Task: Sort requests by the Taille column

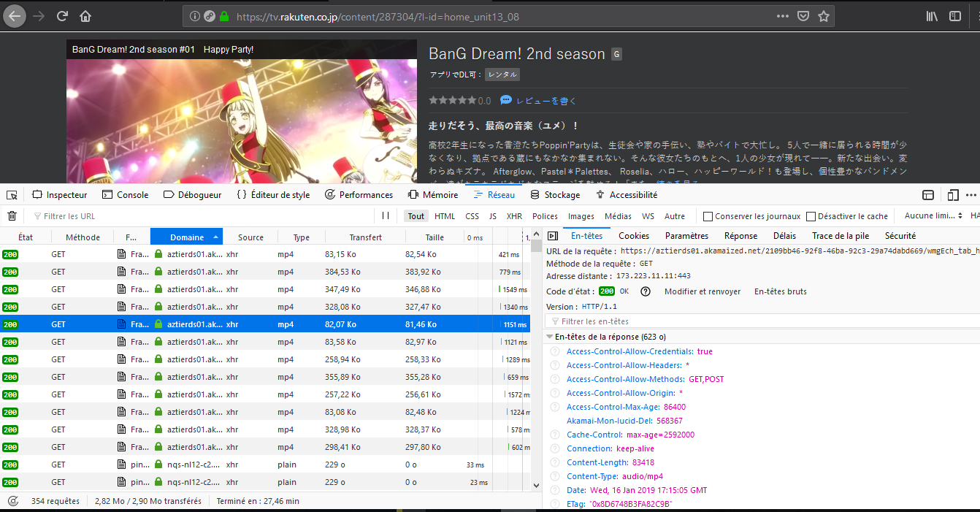Action: [435, 237]
